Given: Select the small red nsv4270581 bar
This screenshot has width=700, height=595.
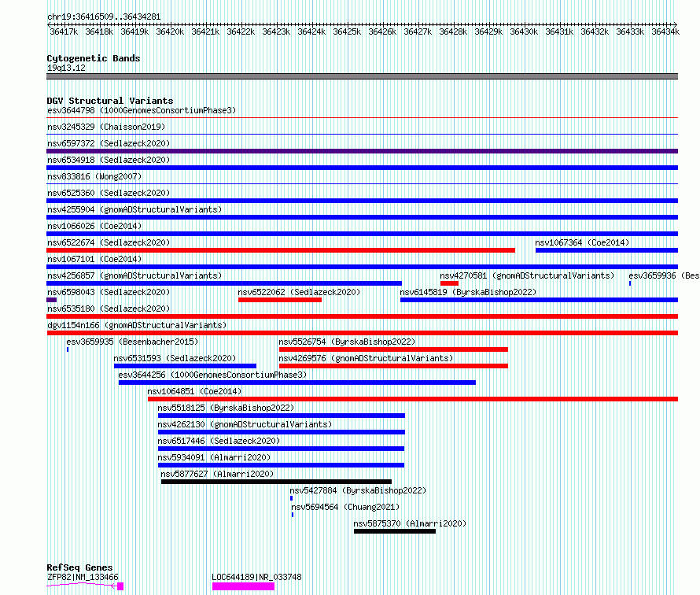Looking at the screenshot, I should coord(449,283).
